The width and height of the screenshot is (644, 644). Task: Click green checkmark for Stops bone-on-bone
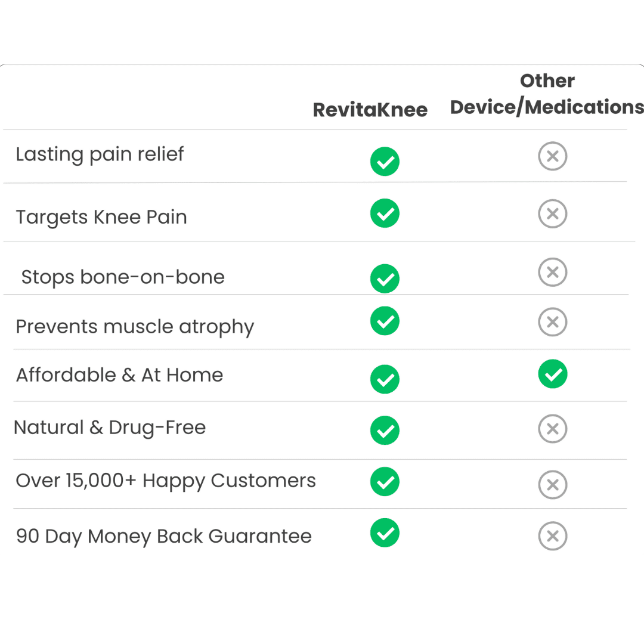pos(385,278)
